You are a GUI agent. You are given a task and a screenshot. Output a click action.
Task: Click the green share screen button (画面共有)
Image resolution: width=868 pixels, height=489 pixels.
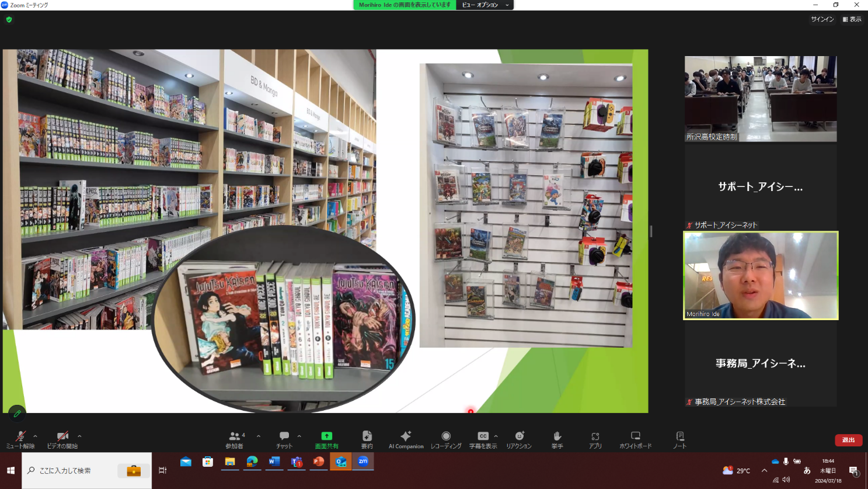326,440
